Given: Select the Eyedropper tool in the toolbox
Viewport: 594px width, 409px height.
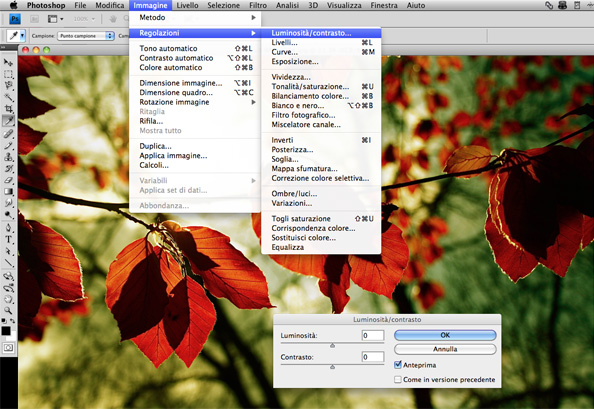Looking at the screenshot, I should coord(8,121).
